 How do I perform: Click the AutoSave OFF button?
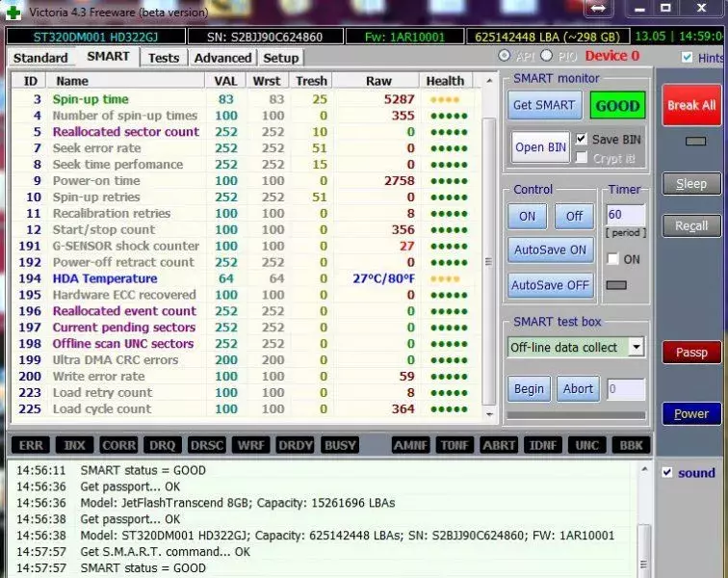pyautogui.click(x=550, y=285)
